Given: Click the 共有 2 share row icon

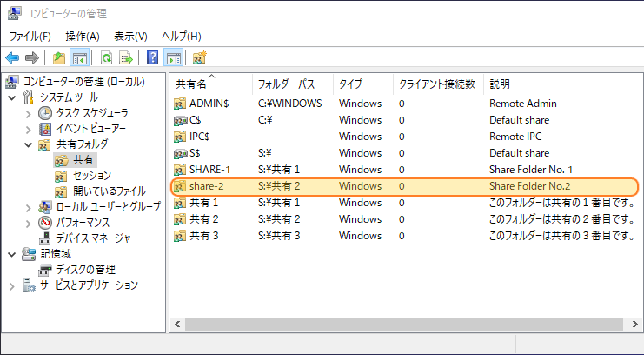Looking at the screenshot, I should point(180,219).
